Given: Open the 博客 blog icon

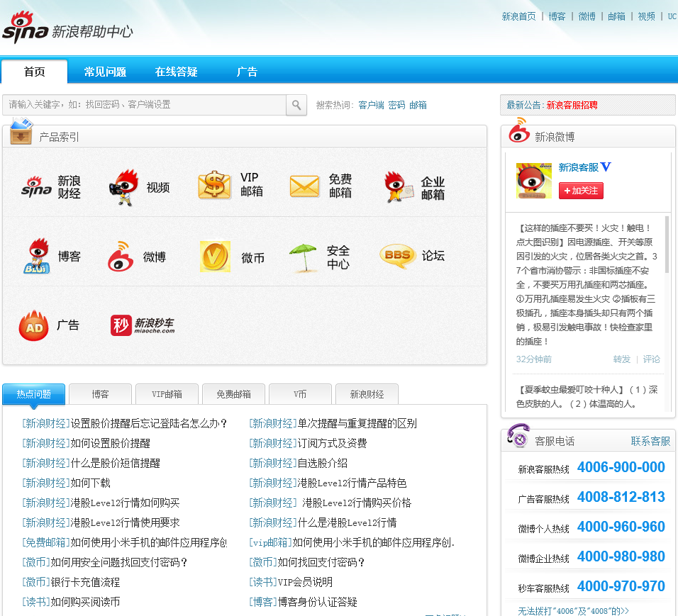Looking at the screenshot, I should tap(37, 255).
